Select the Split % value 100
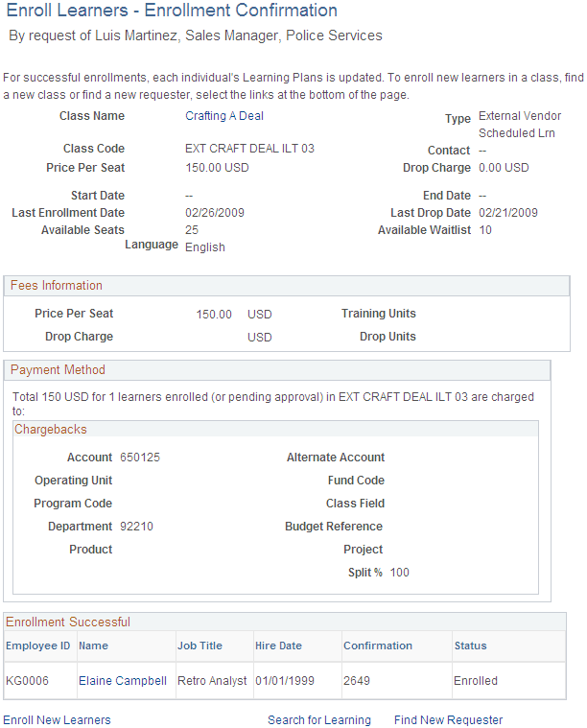Screen dimensions: 587x728 point(399,573)
